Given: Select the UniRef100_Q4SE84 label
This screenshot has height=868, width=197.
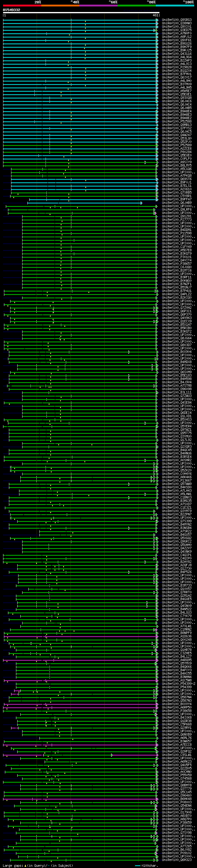Looking at the screenshot, I should pos(177,403).
